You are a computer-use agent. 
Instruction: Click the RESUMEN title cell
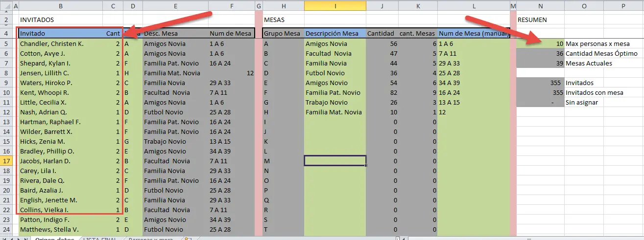point(540,20)
